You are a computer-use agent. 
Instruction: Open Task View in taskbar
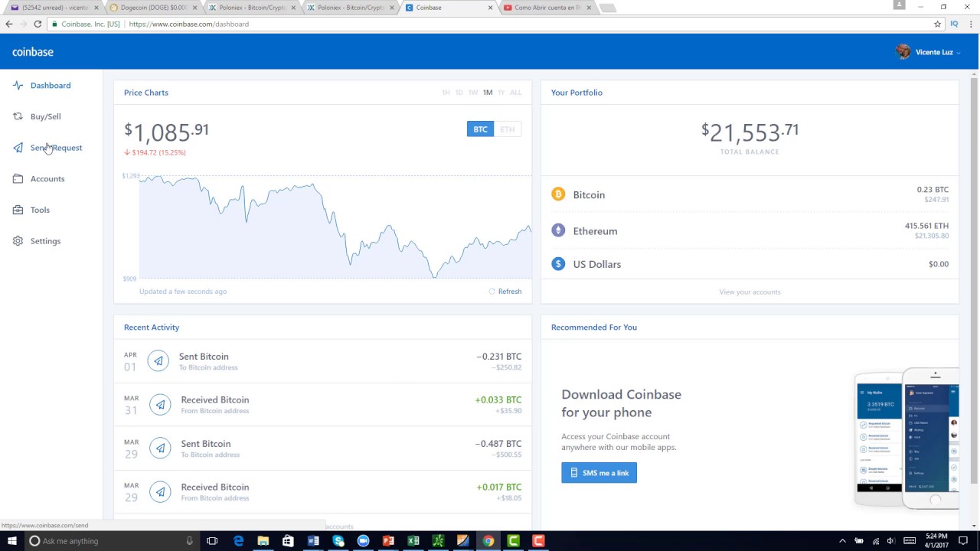click(x=212, y=541)
